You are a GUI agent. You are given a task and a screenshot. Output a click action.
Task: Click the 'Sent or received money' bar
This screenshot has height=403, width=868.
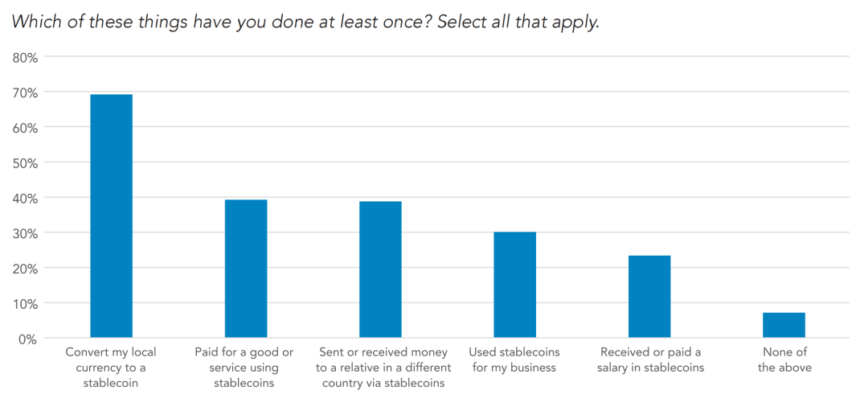point(380,269)
